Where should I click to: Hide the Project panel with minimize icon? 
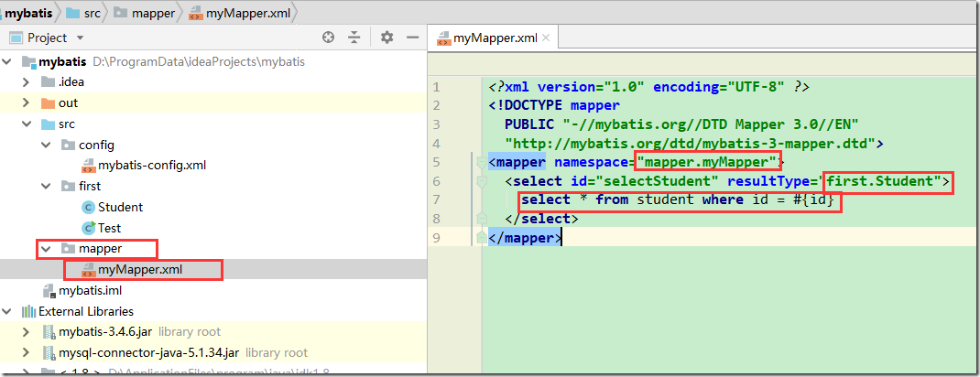click(412, 38)
